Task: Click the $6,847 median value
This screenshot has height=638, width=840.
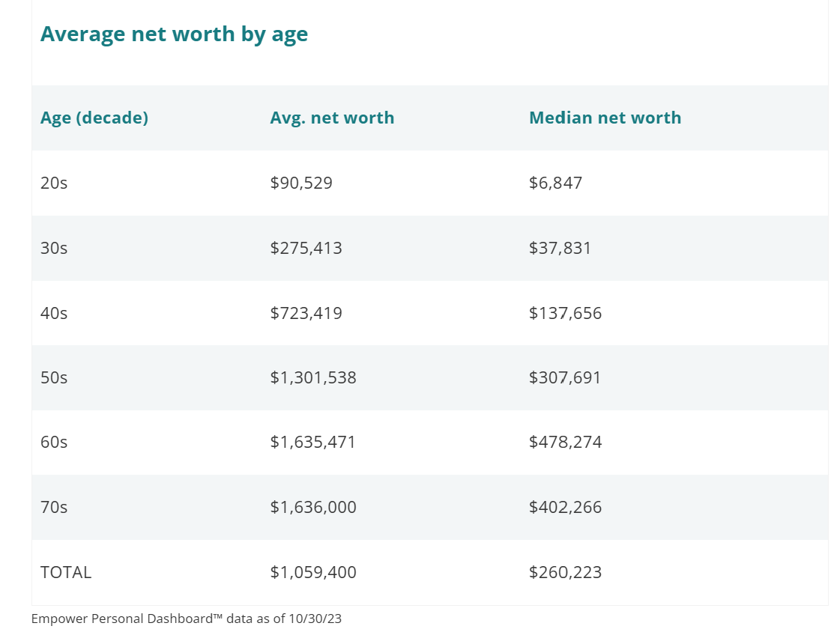Action: [555, 183]
